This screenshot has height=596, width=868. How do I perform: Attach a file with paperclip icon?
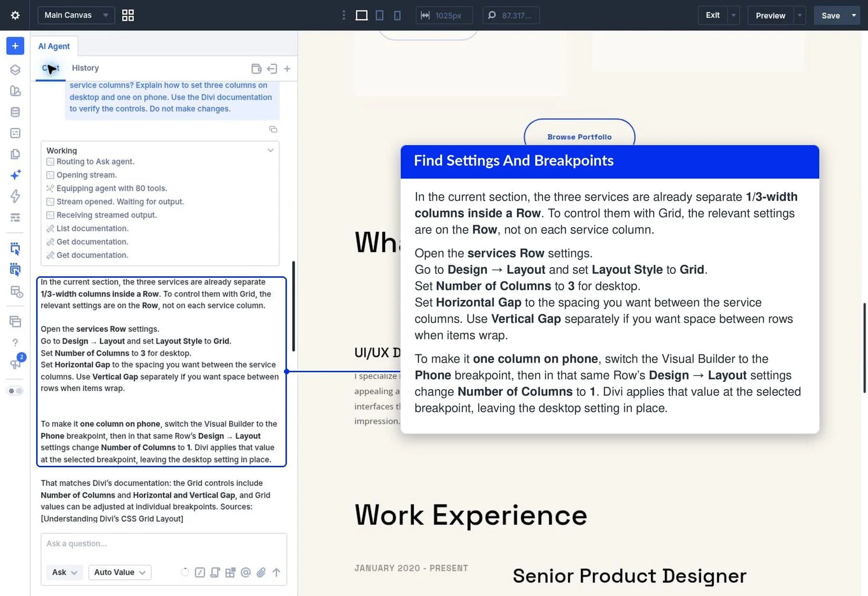(261, 572)
